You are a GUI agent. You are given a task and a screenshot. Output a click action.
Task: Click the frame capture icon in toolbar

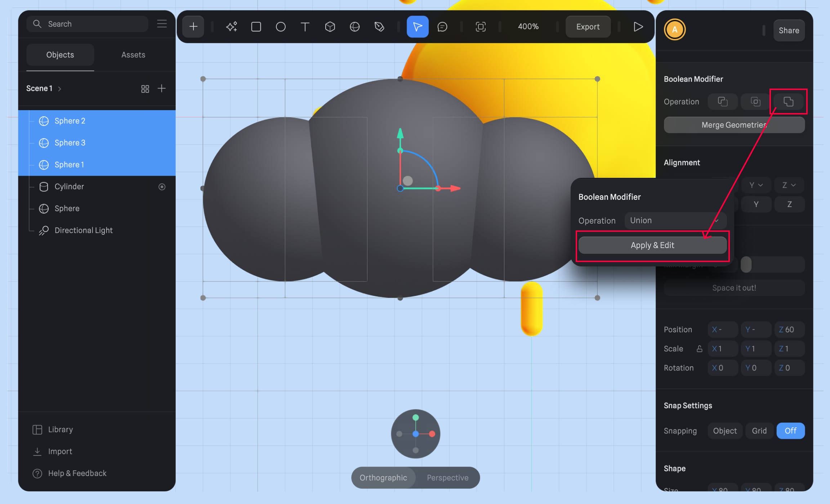coord(481,26)
